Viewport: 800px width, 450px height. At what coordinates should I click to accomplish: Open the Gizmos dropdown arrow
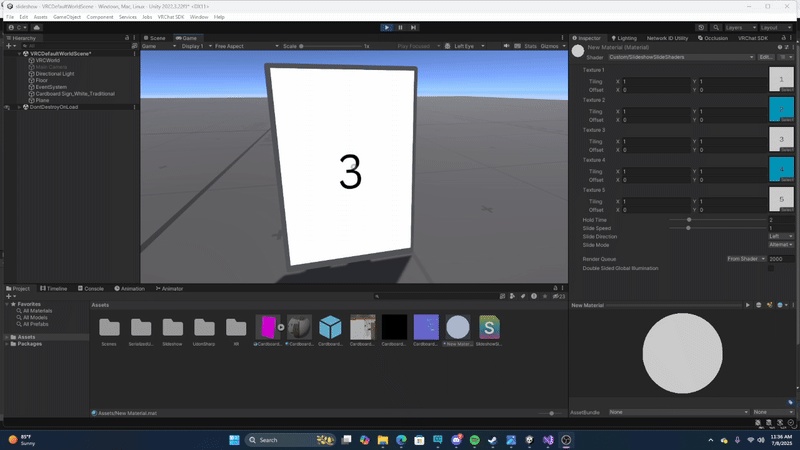564,46
